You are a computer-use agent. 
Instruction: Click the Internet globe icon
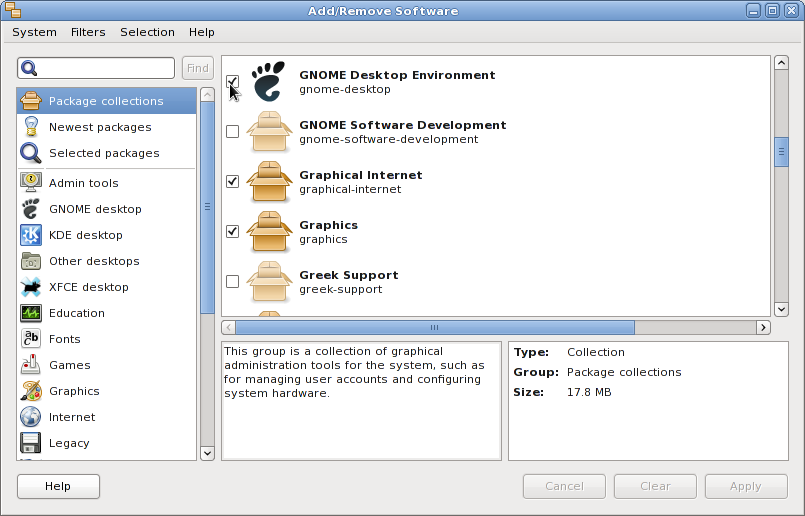coord(31,417)
